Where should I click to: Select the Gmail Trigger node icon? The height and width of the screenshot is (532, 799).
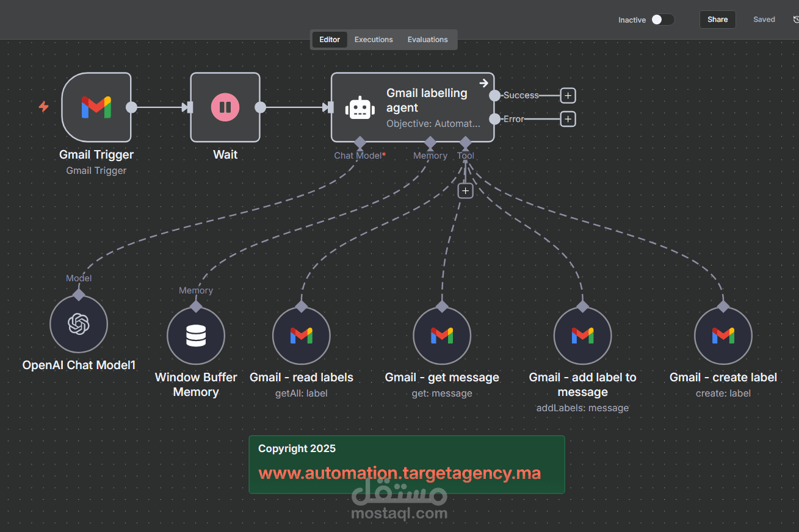point(96,107)
